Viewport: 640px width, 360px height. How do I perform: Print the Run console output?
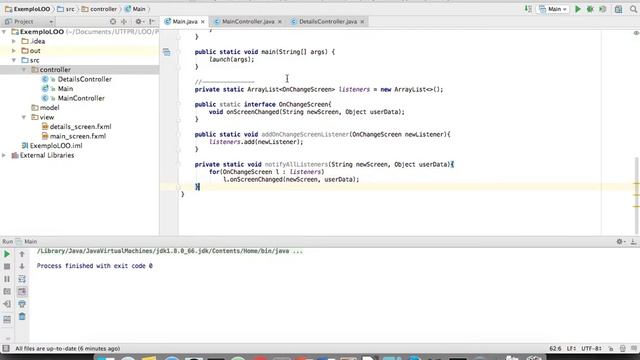pos(22,304)
